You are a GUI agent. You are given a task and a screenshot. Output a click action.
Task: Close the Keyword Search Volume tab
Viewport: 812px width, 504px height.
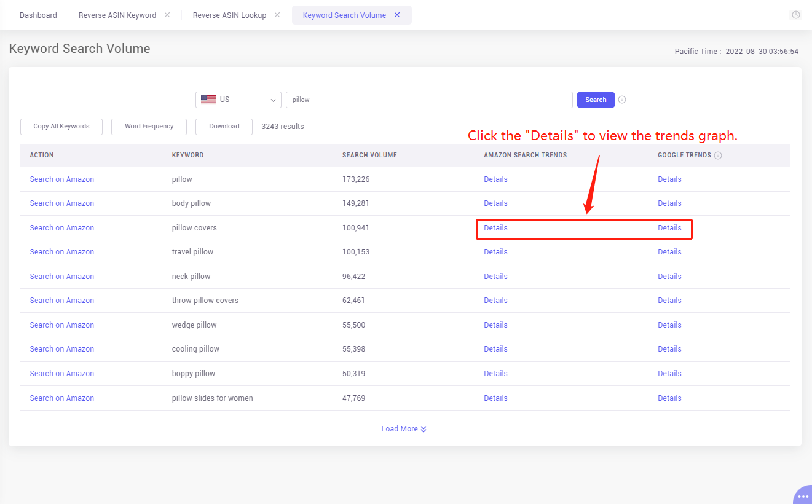click(397, 15)
